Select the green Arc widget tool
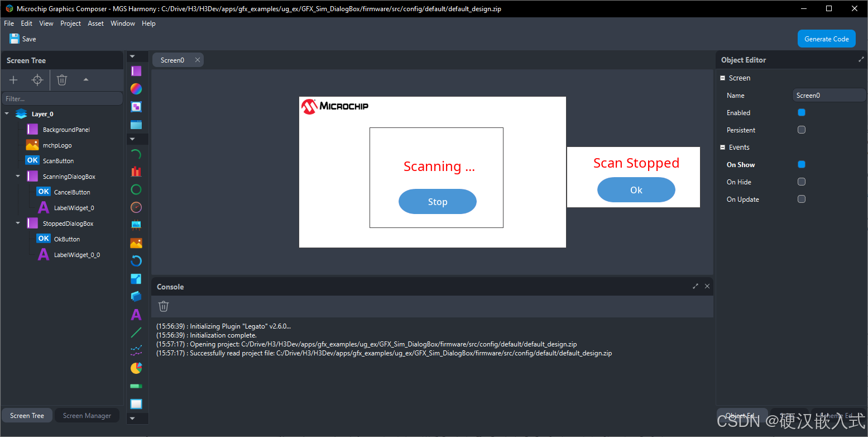 (x=136, y=154)
